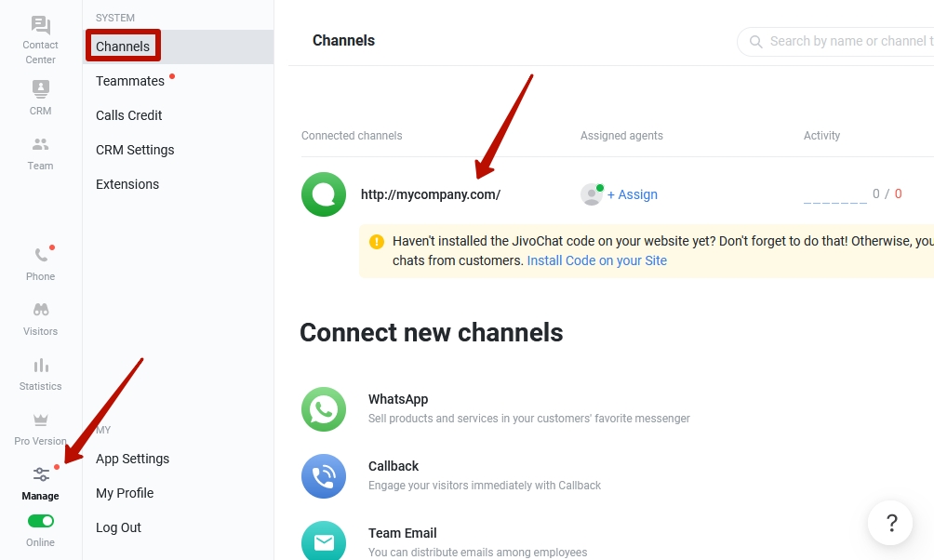Viewport: 934px width, 560px height.
Task: Open CRM Settings
Action: pyautogui.click(x=135, y=150)
